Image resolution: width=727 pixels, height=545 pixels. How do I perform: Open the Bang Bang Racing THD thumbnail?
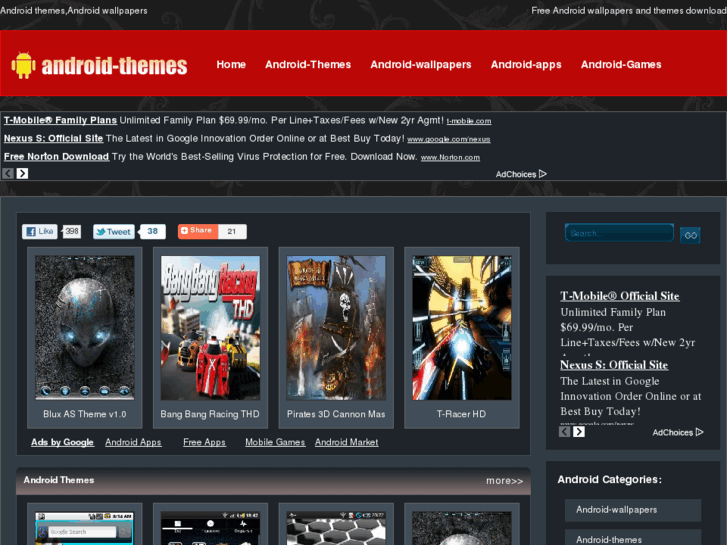[210, 327]
